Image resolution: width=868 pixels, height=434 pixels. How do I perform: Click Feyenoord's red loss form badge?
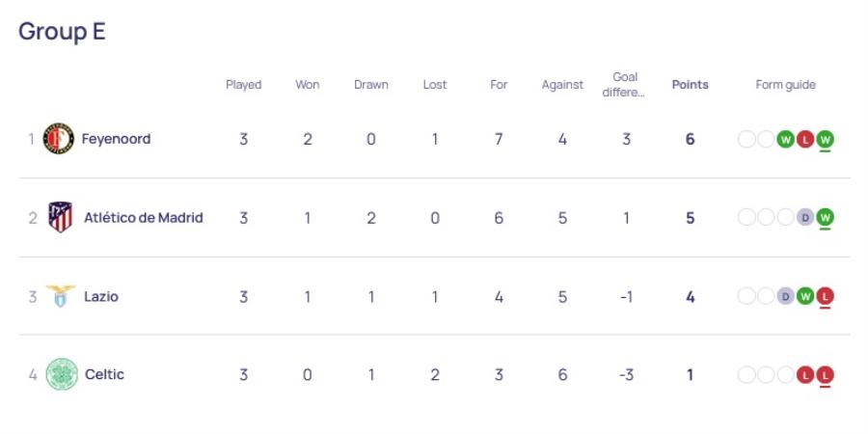click(805, 140)
